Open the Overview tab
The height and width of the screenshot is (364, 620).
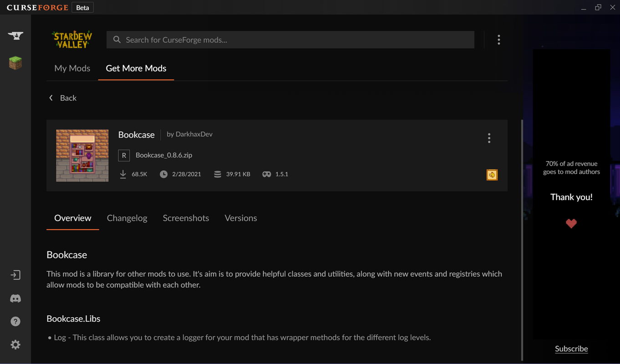tap(73, 218)
